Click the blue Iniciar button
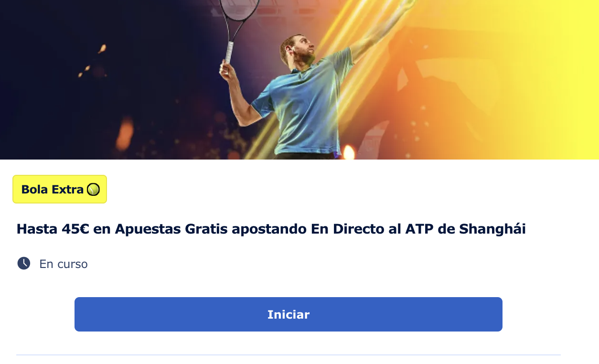The image size is (599, 364). click(x=288, y=314)
